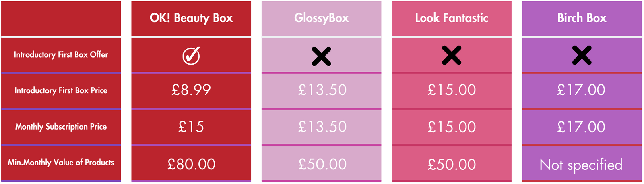Click the black X under GlossyBox
This screenshot has height=184, width=644.
point(321,56)
